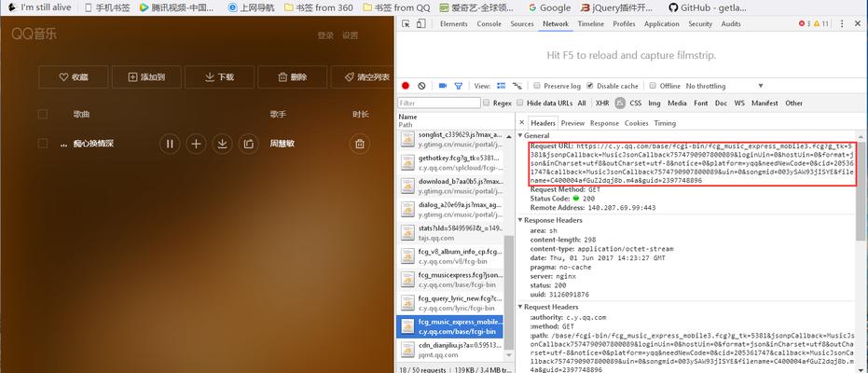Select the fcg_query_lyric_new.fcg request

(451, 303)
